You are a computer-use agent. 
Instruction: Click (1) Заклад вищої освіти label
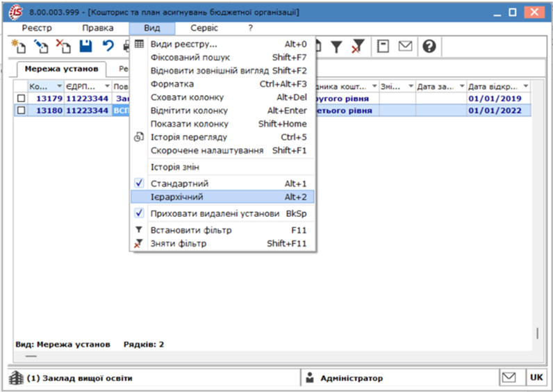[x=79, y=378]
